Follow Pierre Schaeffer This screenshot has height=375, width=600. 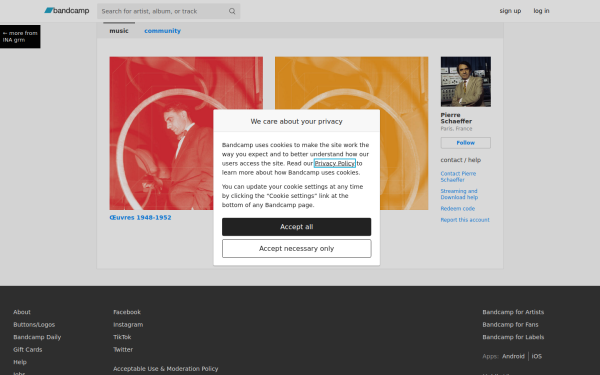466,143
